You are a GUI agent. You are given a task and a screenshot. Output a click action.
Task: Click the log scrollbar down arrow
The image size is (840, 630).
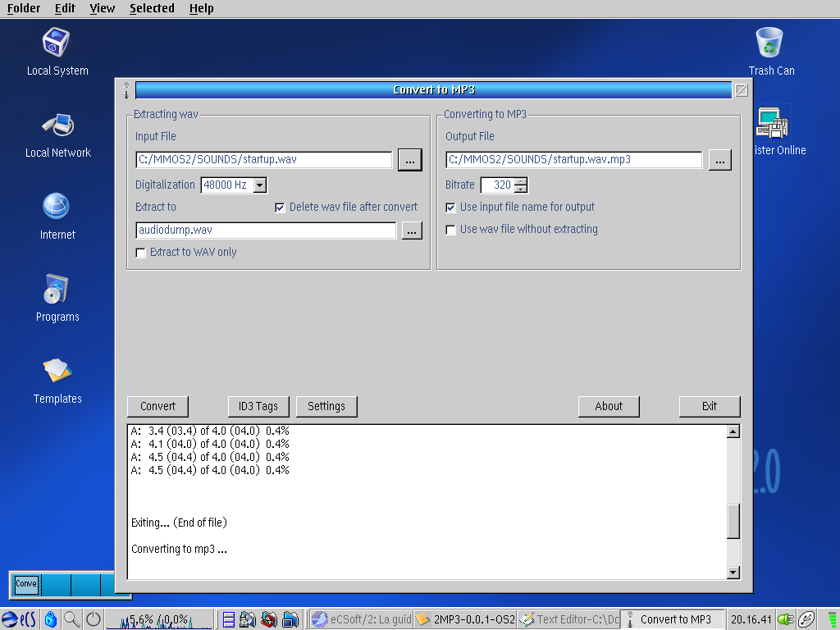pos(733,572)
